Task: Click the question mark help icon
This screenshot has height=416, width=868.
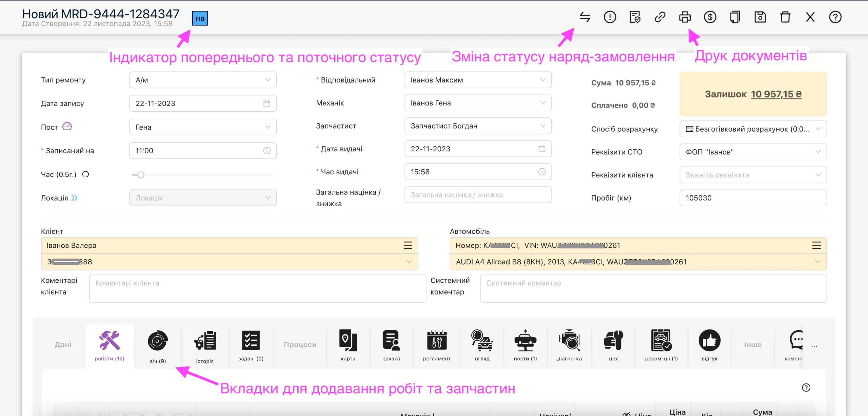Action: tap(835, 17)
